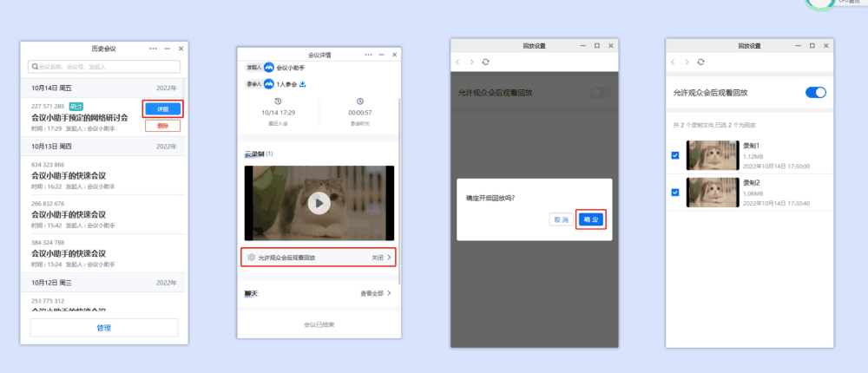This screenshot has width=868, height=373.
Task: Maximize third 回放设置 window
Action: click(597, 46)
